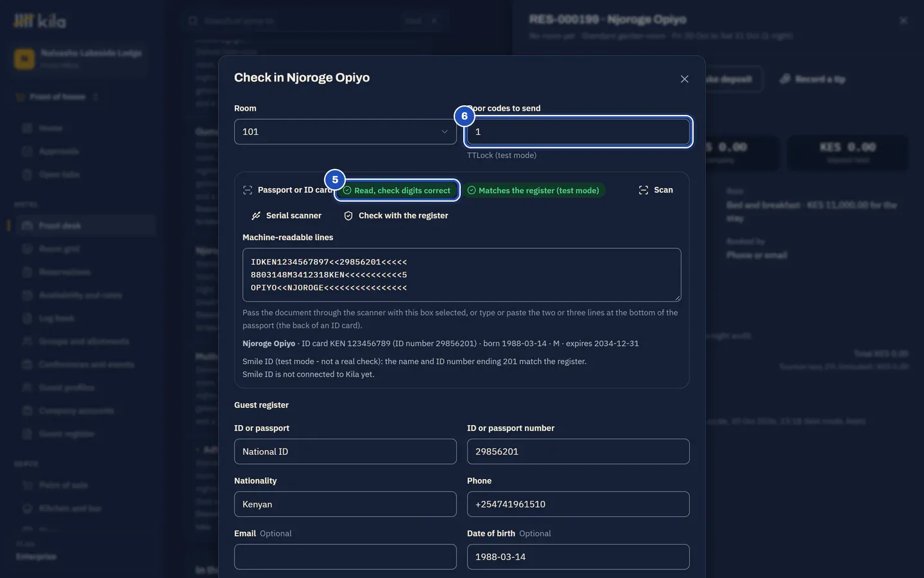Screen dimensions: 924x578
Task: Choose the Serial scanner option
Action: 286,216
